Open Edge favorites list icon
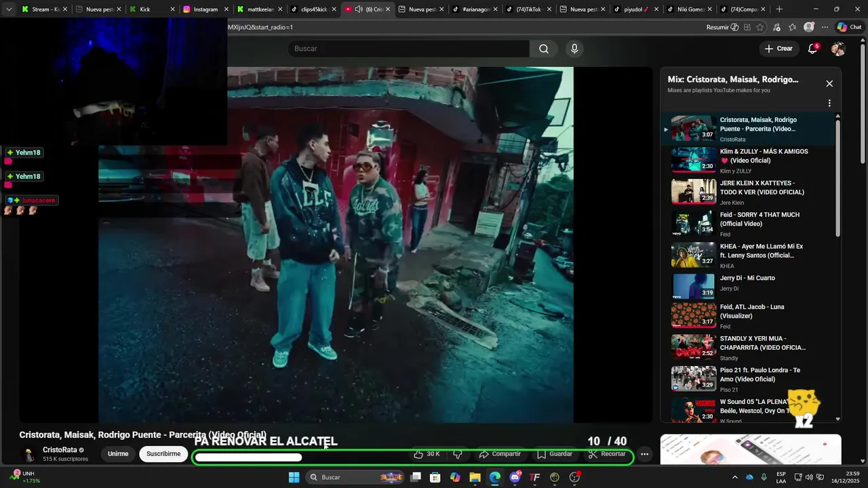868x488 pixels. click(x=792, y=27)
